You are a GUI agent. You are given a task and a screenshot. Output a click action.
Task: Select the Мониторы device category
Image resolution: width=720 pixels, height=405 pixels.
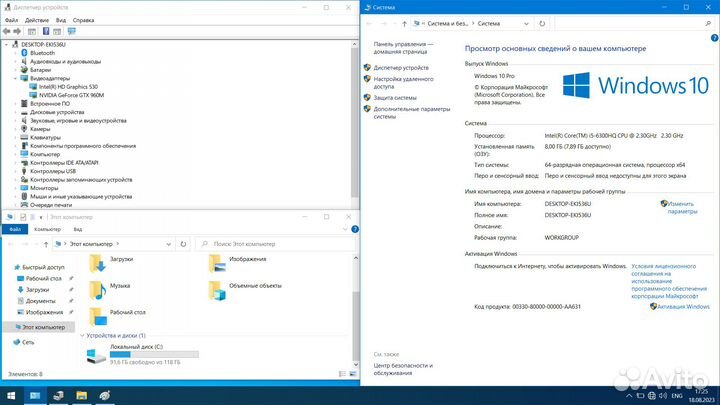click(x=44, y=188)
